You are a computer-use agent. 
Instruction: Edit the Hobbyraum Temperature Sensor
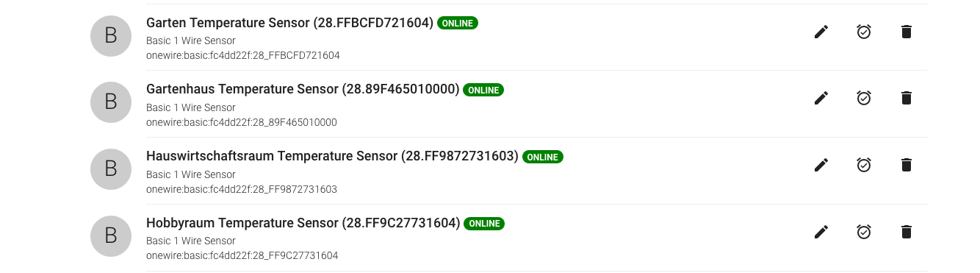click(821, 232)
